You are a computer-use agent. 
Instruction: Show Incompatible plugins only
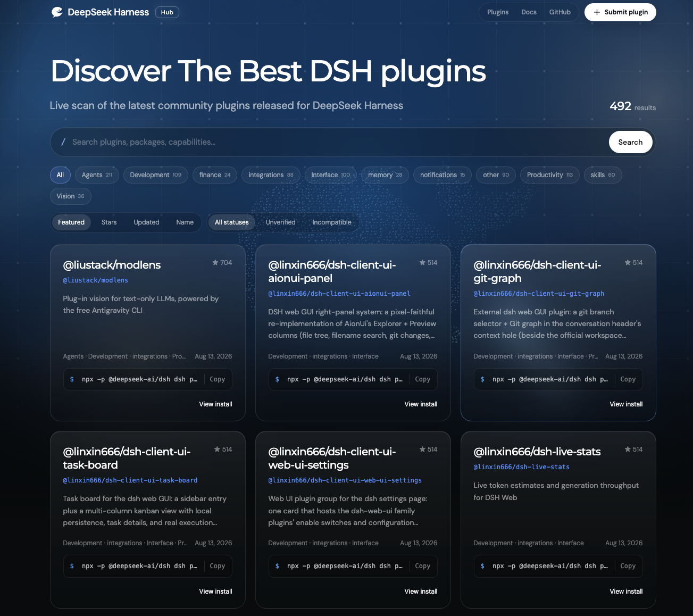click(332, 222)
